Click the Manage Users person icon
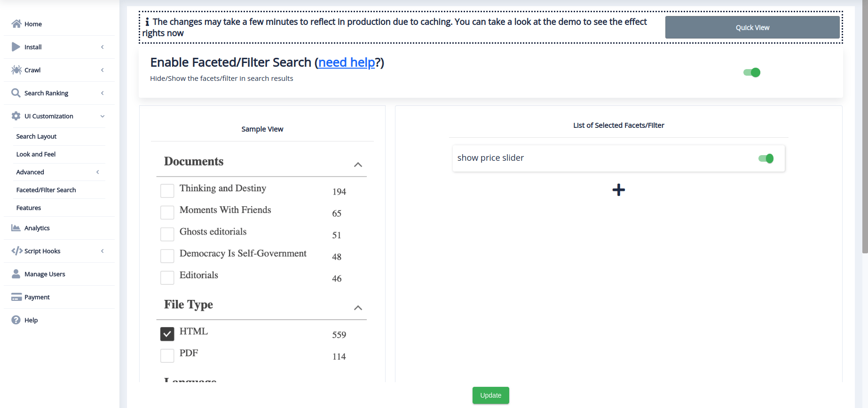 16,274
